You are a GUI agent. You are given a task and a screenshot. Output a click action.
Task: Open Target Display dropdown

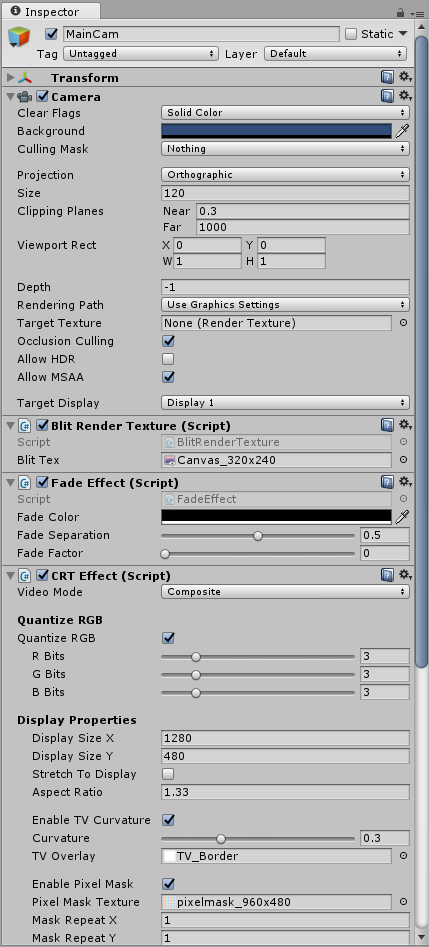pyautogui.click(x=285, y=403)
